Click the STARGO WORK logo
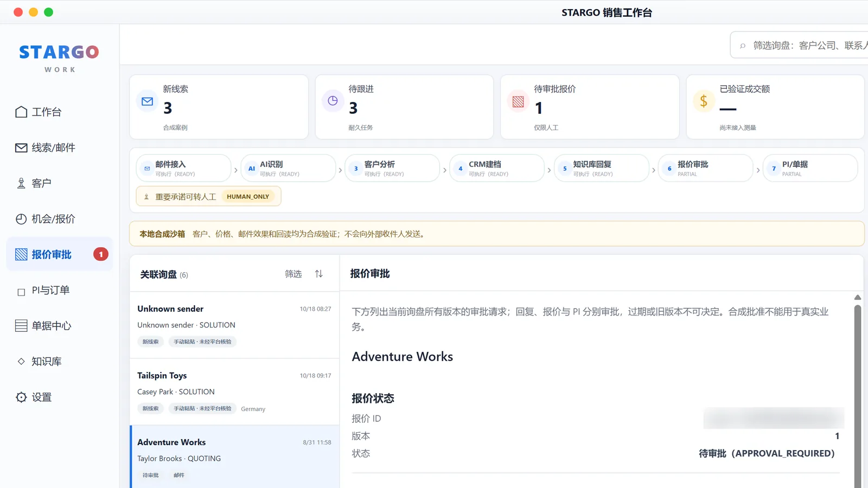 59,58
